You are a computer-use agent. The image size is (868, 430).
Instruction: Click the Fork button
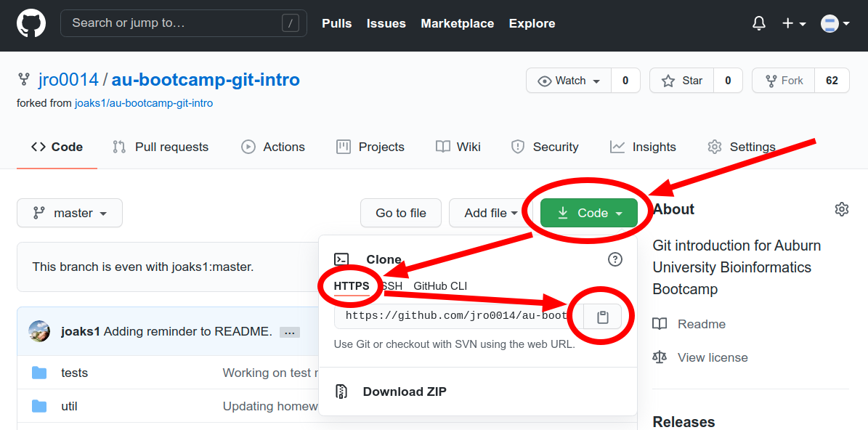click(x=784, y=81)
